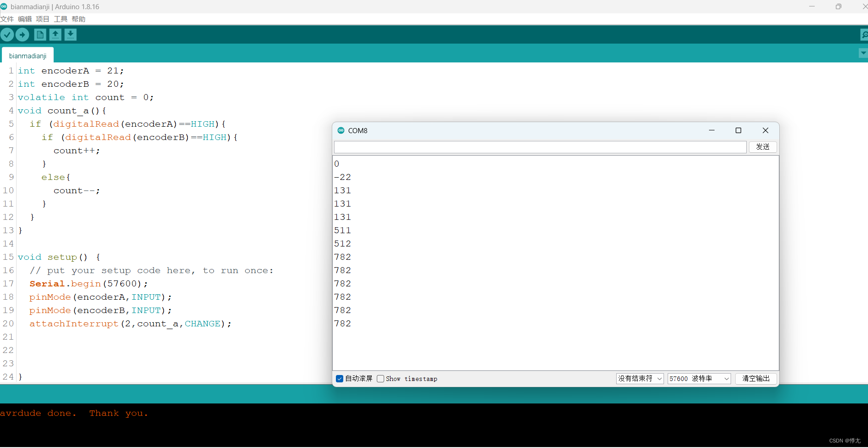Click the serial output value "-22"
Screen dimensions: 868x448
(x=342, y=177)
